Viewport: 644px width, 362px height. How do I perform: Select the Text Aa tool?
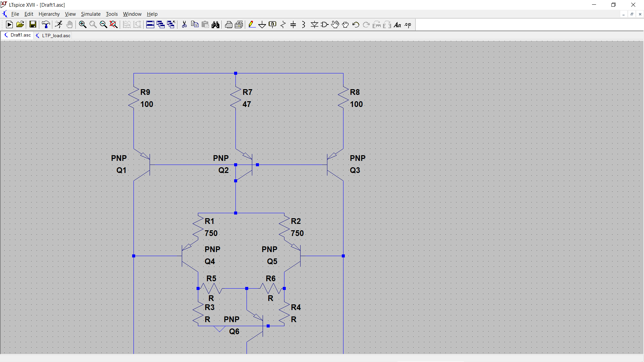coord(397,24)
